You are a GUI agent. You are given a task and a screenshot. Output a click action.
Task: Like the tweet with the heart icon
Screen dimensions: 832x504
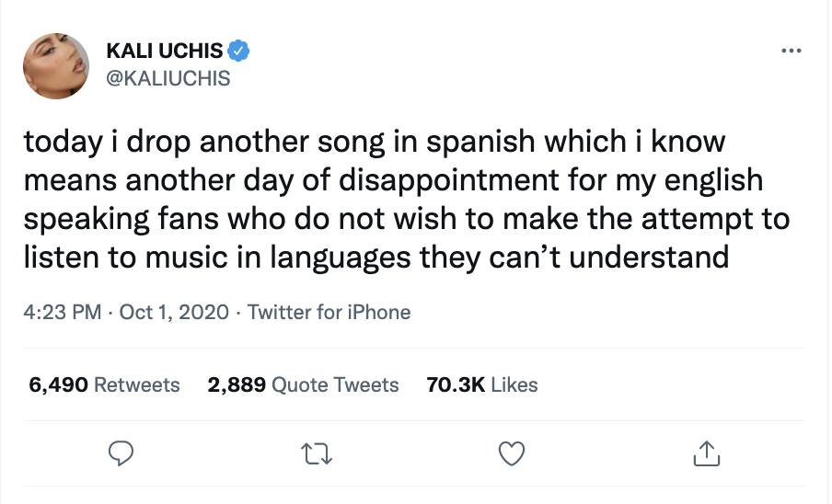click(x=510, y=452)
